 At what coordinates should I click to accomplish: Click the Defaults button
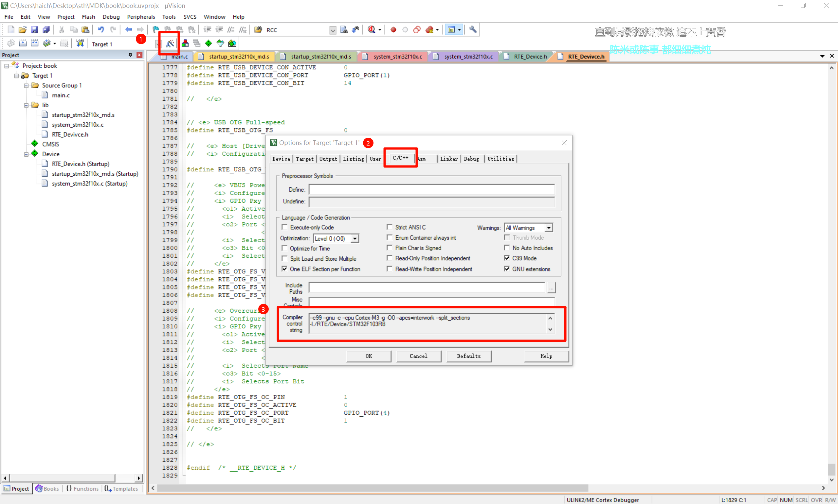pyautogui.click(x=468, y=356)
